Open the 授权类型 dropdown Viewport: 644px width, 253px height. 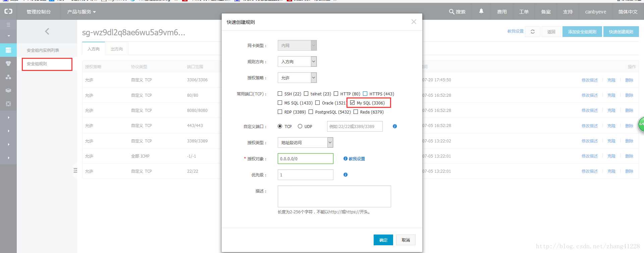(x=305, y=142)
